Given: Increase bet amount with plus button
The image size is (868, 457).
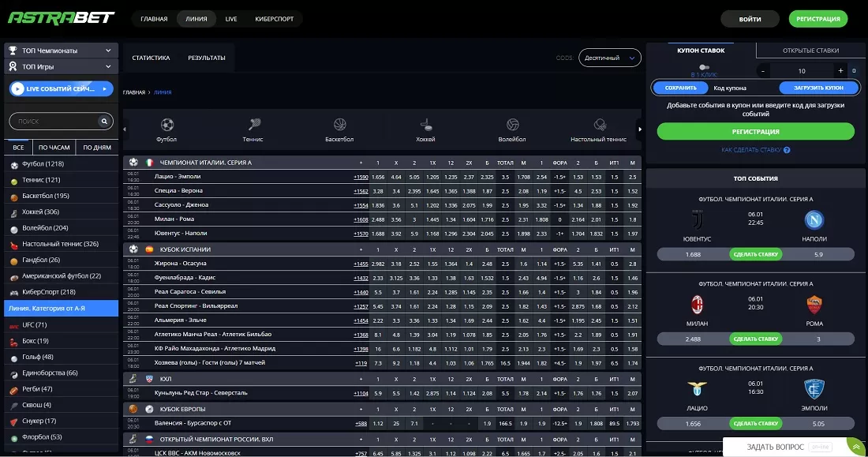Looking at the screenshot, I should (x=841, y=71).
